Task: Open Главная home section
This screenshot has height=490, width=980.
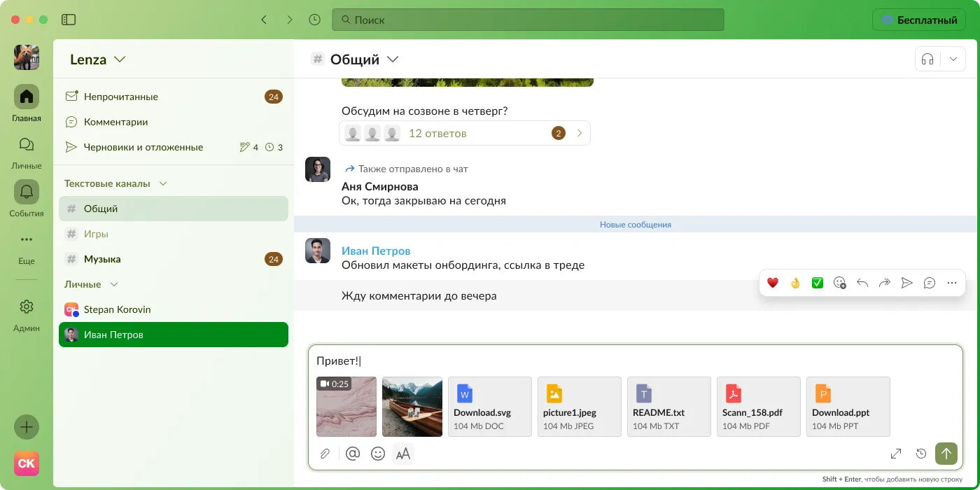Action: pos(27,103)
